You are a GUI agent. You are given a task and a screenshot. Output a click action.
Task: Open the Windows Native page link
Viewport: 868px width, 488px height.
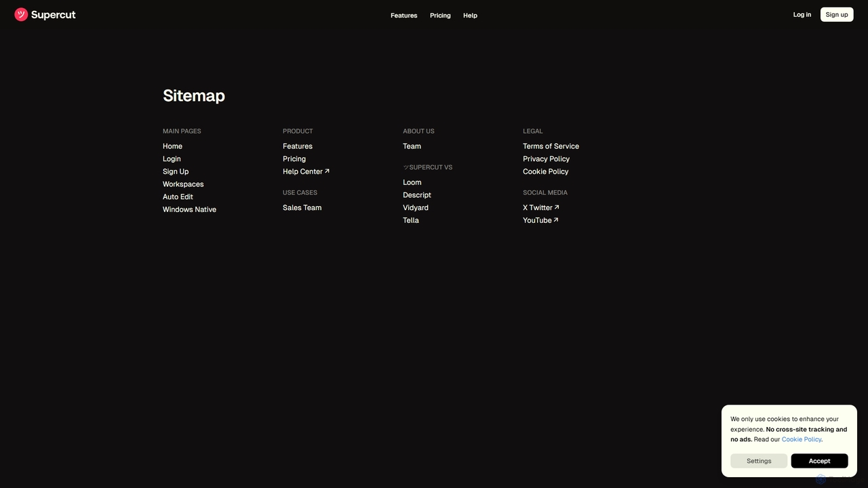(x=189, y=209)
